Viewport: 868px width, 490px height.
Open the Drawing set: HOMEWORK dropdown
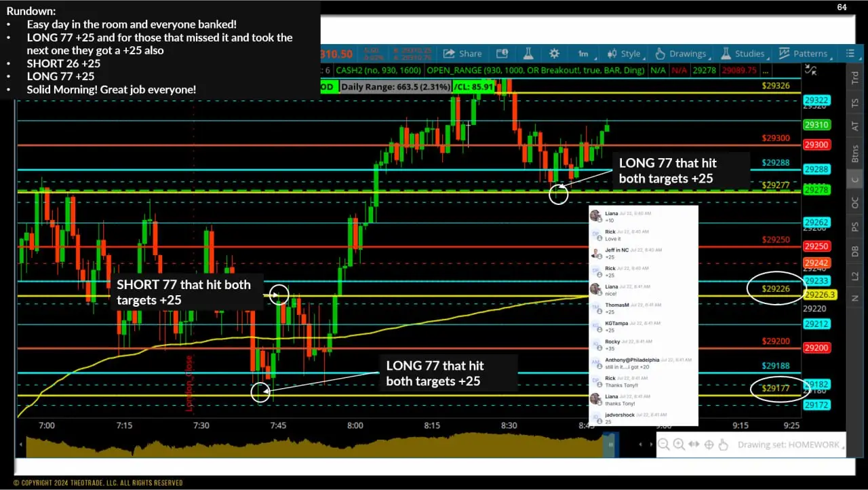pos(789,445)
